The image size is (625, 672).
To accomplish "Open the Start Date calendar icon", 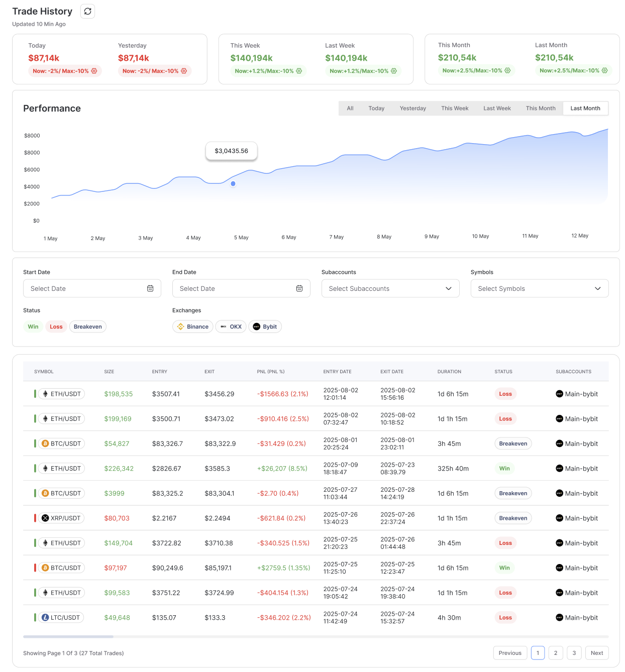I will click(150, 289).
